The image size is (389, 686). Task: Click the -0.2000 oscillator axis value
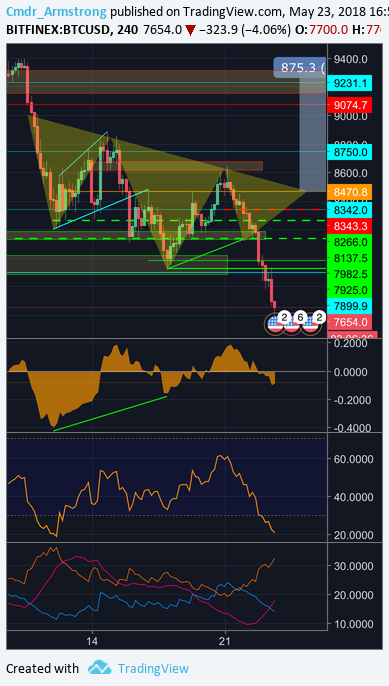pyautogui.click(x=353, y=400)
